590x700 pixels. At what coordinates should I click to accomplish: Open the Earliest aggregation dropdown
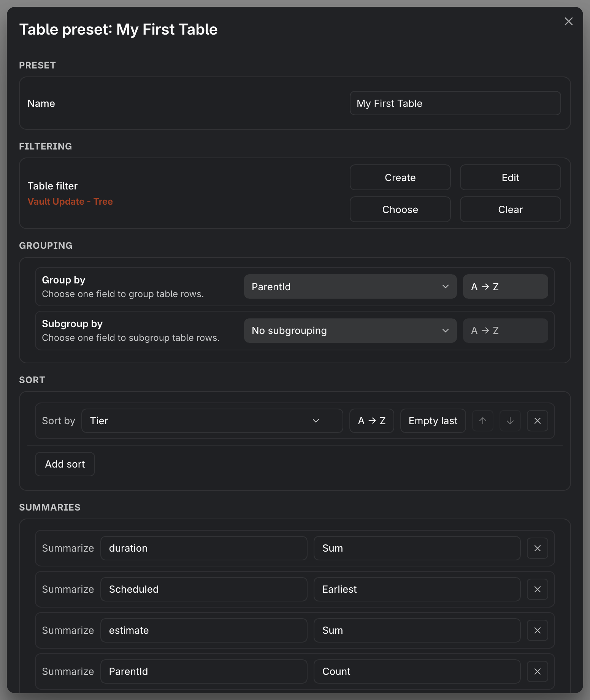417,589
